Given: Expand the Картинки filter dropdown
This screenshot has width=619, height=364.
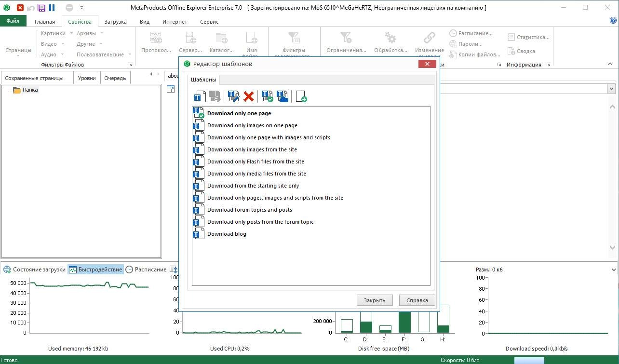Looking at the screenshot, I should click(71, 33).
